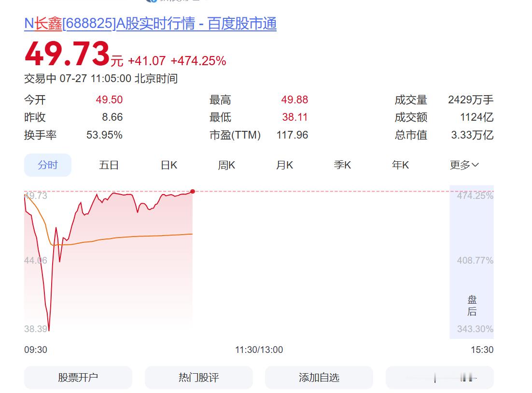Click the 总市值 value 3.33万亿
Image resolution: width=532 pixels, height=393 pixels.
472,135
